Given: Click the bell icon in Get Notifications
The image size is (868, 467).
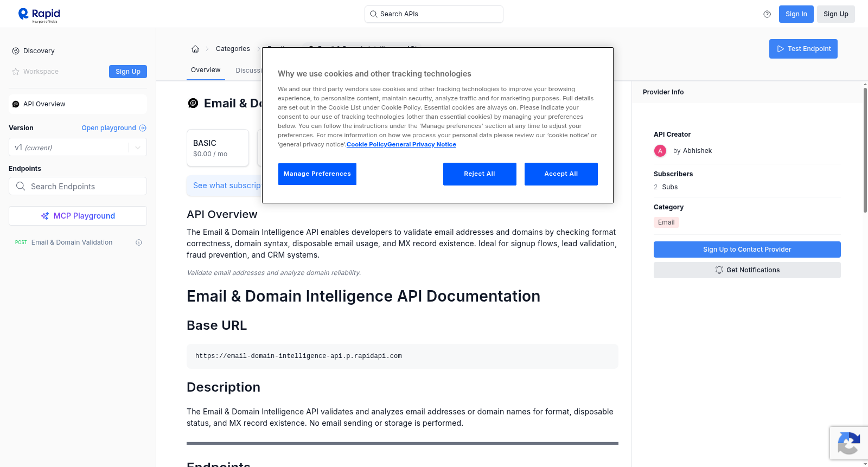Looking at the screenshot, I should click(x=719, y=270).
